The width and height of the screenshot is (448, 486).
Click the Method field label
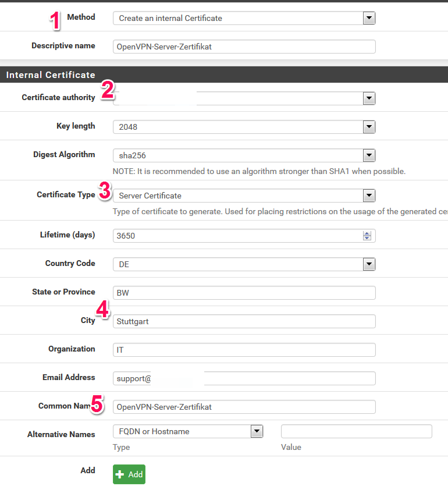coord(81,17)
